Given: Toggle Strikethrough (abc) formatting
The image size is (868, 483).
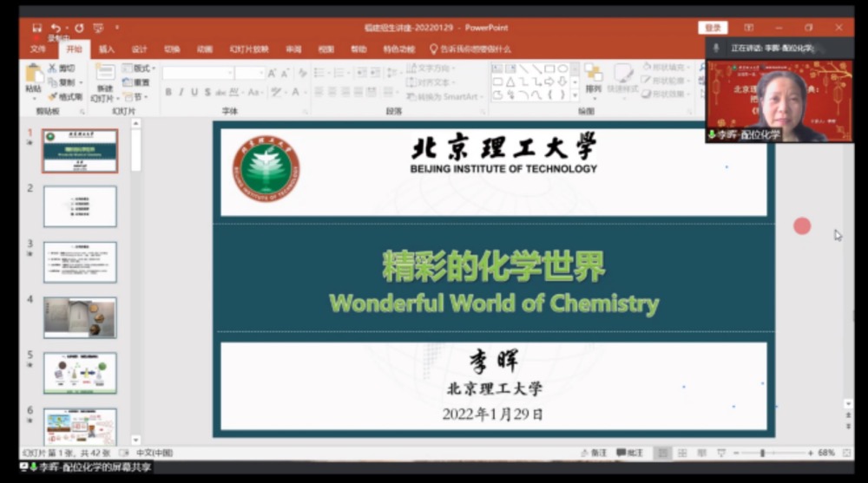Looking at the screenshot, I should [220, 93].
